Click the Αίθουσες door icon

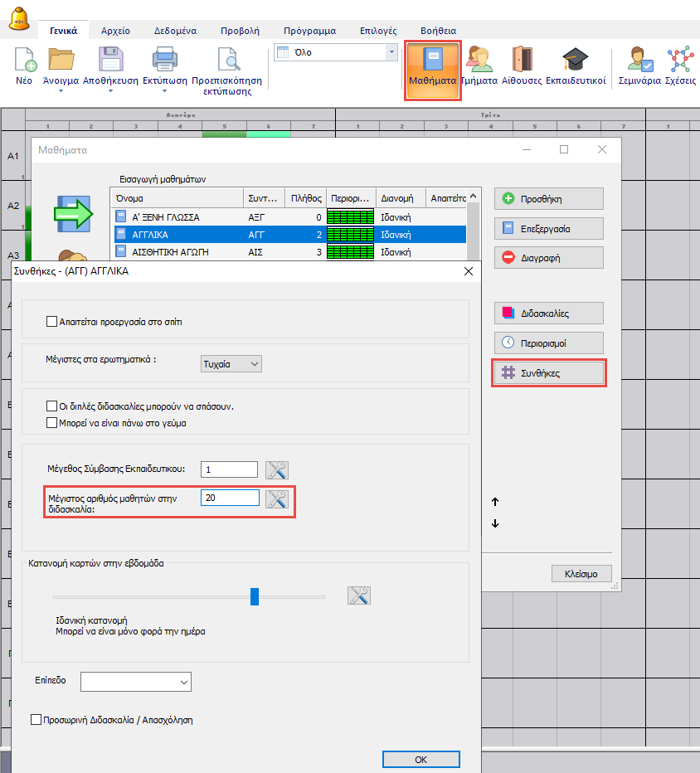coord(522,63)
